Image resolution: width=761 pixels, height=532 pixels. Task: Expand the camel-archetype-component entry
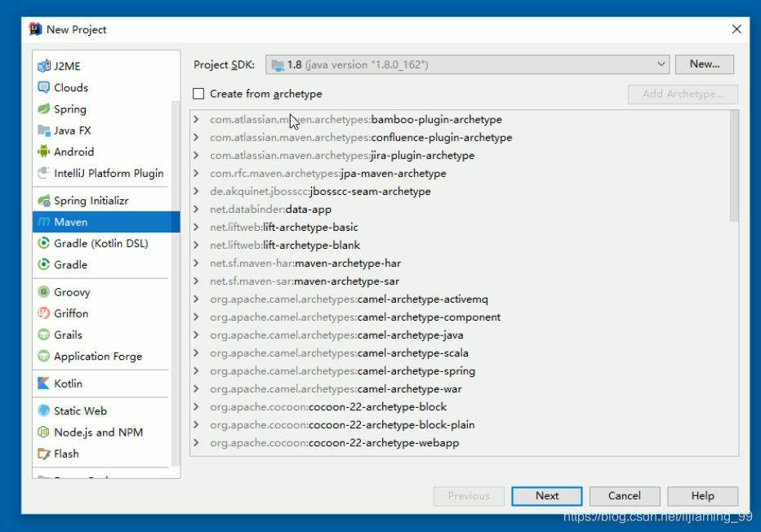[196, 317]
